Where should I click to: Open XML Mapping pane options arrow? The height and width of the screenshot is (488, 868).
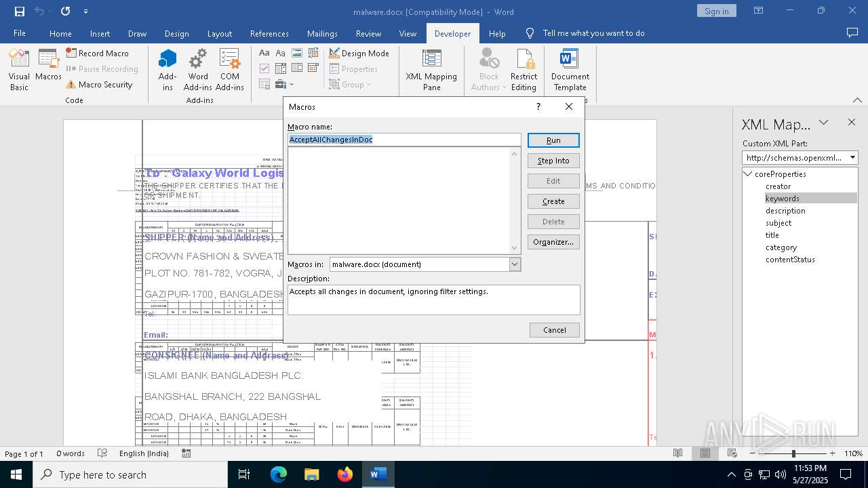[x=823, y=123]
